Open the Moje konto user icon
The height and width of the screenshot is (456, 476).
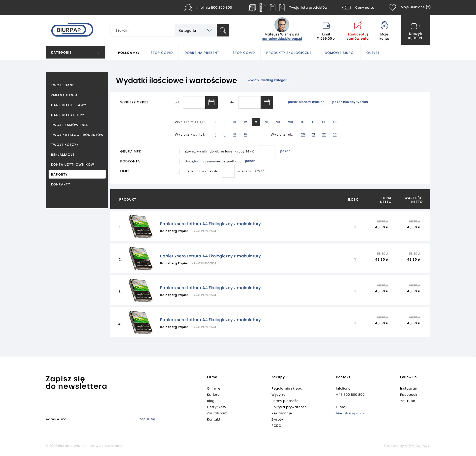tap(384, 26)
